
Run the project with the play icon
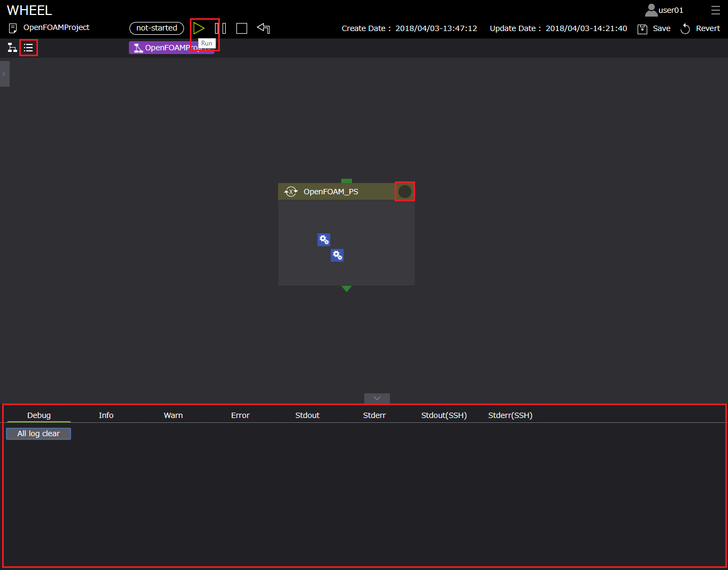(199, 28)
